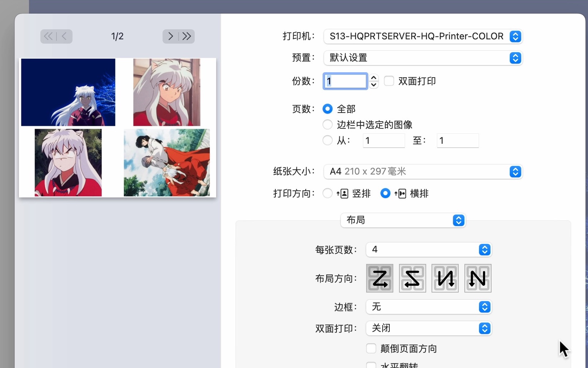Click the top-right Inuyasha portrait in preview
Screen dimensions: 588x368
tap(167, 92)
